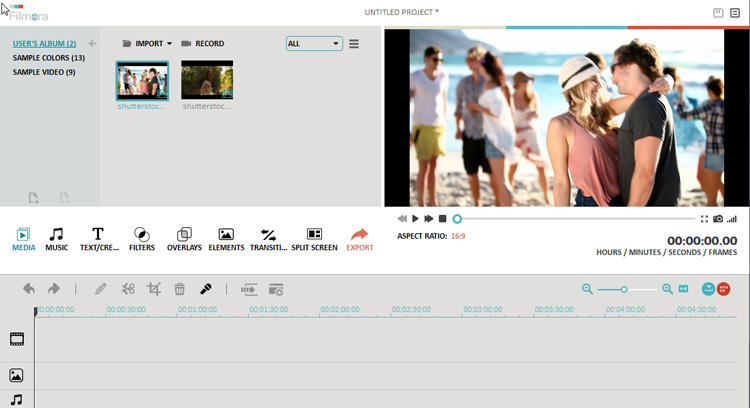This screenshot has width=750, height=408.
Task: Select the forest woman video thumbnail
Action: pyautogui.click(x=207, y=79)
